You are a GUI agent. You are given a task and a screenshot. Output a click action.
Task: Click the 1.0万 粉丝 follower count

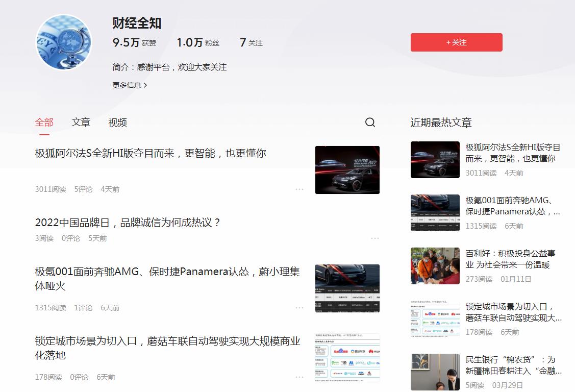[x=198, y=42]
